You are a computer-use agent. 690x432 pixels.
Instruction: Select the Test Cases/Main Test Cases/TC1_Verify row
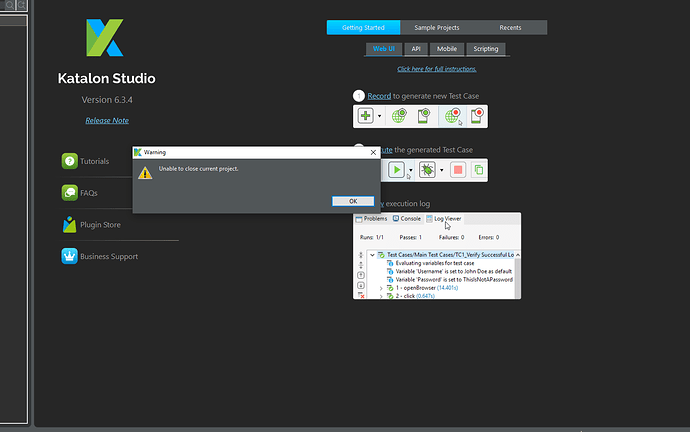pyautogui.click(x=445, y=255)
